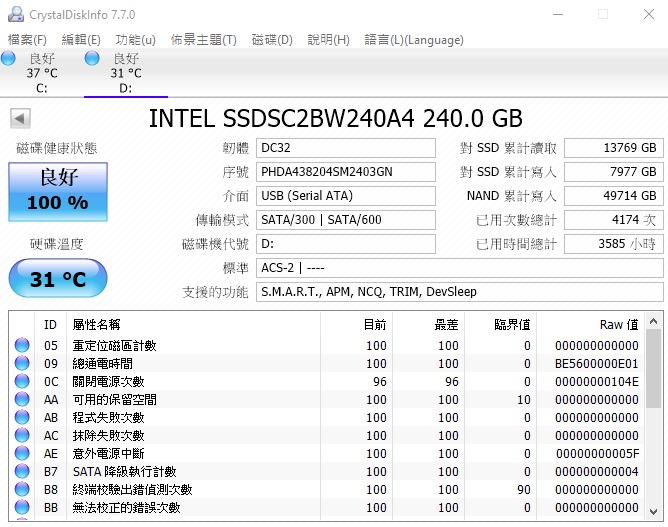Image resolution: width=668 pixels, height=527 pixels.
Task: Click the 臨界值 column header
Action: [x=501, y=325]
